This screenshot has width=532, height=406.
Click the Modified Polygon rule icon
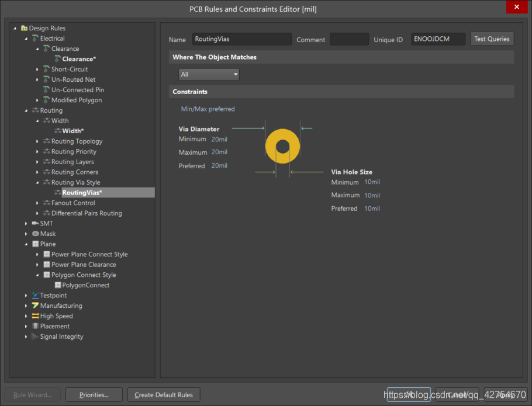[47, 100]
